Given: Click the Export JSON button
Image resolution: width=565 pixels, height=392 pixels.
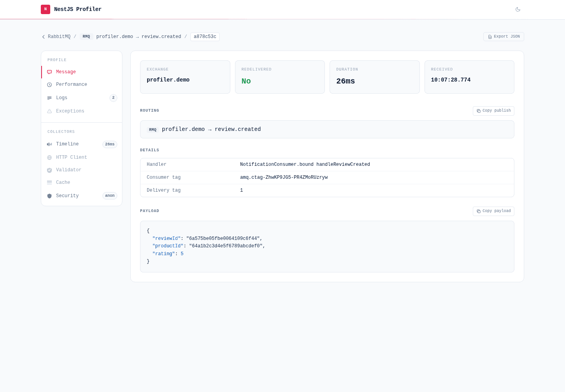Looking at the screenshot, I should pyautogui.click(x=504, y=36).
